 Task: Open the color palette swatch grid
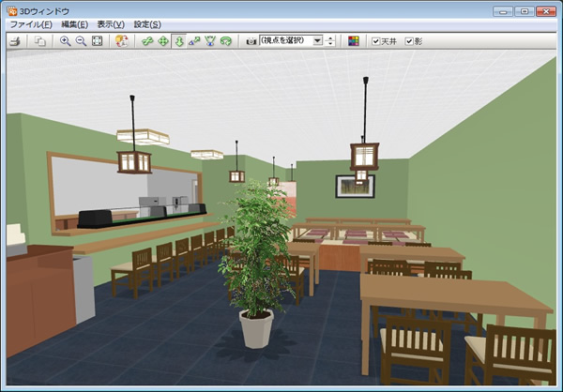click(x=353, y=41)
